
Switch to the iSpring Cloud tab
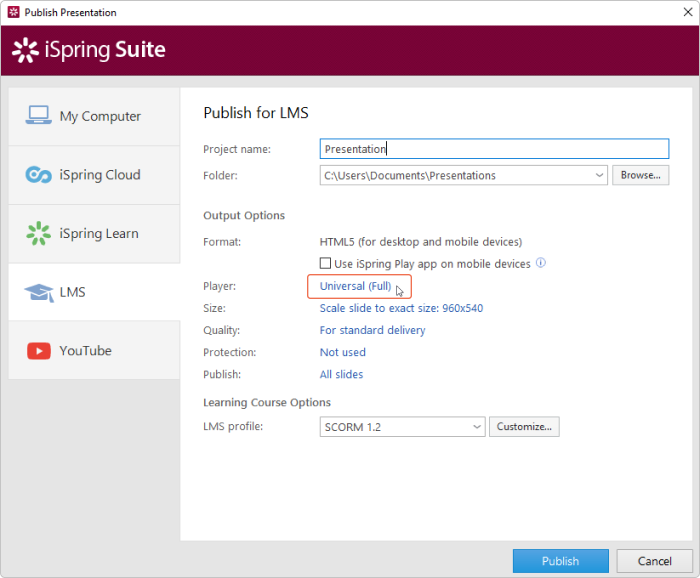click(94, 175)
